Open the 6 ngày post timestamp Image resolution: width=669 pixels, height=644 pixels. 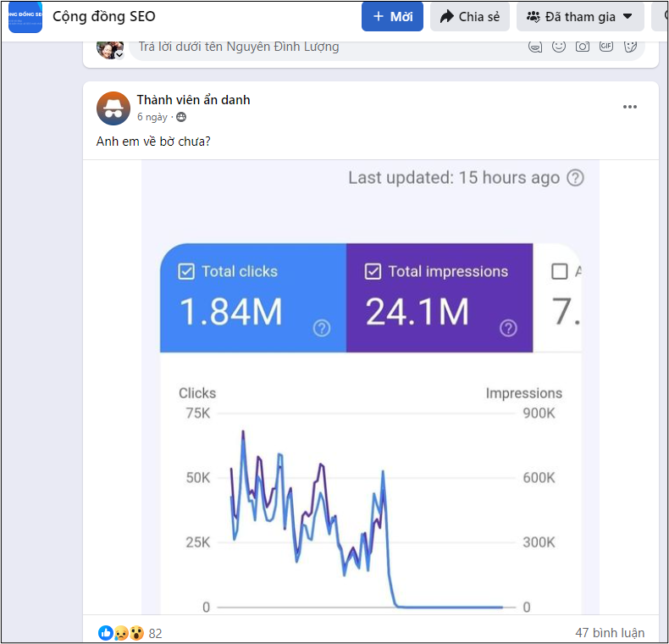coord(152,117)
